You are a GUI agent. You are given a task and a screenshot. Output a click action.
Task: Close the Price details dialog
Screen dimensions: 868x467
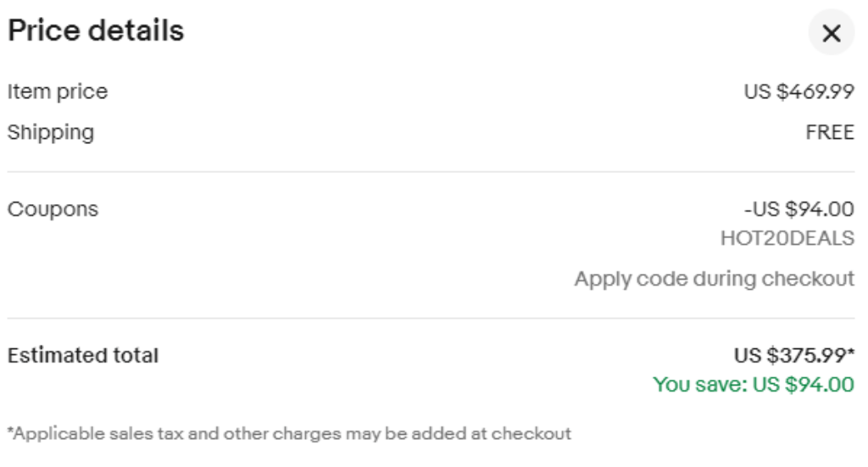click(831, 33)
